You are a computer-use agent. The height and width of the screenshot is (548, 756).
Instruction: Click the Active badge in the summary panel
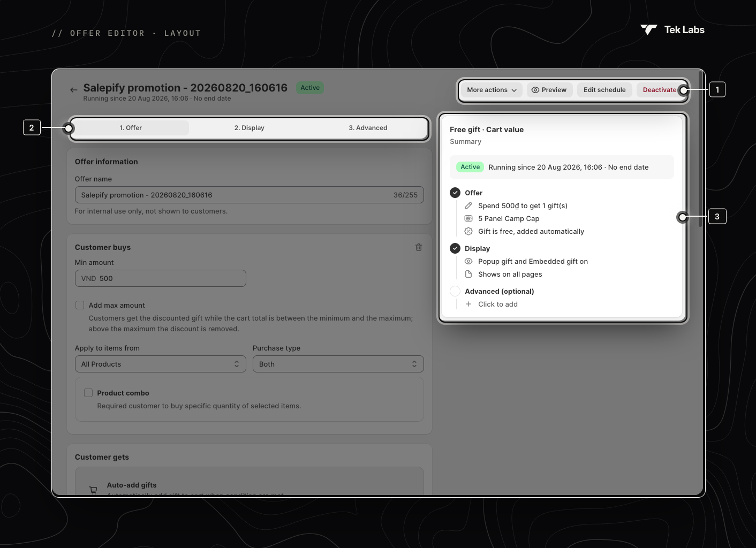pos(470,167)
